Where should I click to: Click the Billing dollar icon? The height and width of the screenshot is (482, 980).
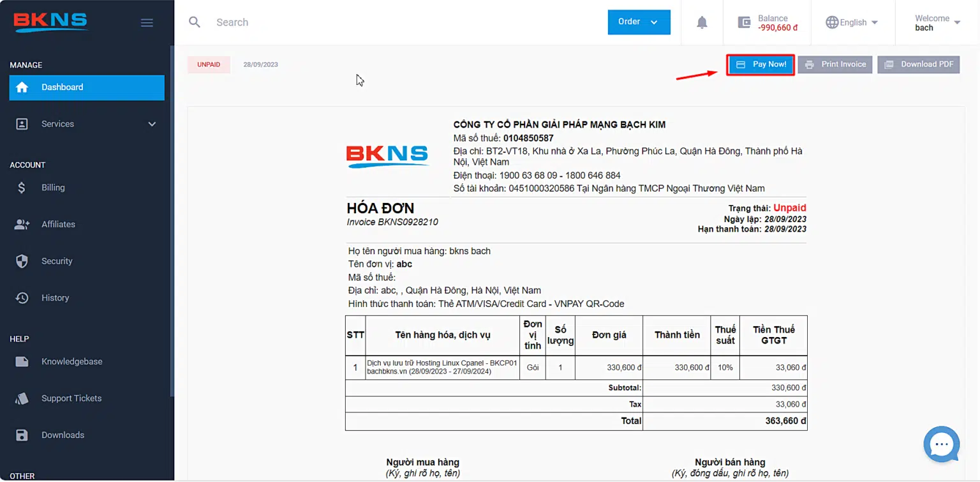click(22, 188)
